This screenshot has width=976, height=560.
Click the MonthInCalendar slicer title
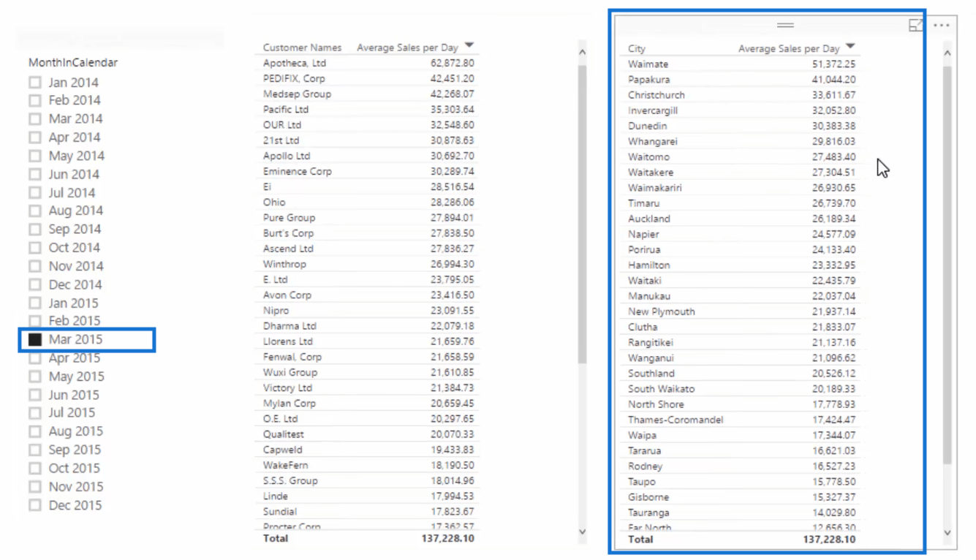(73, 63)
